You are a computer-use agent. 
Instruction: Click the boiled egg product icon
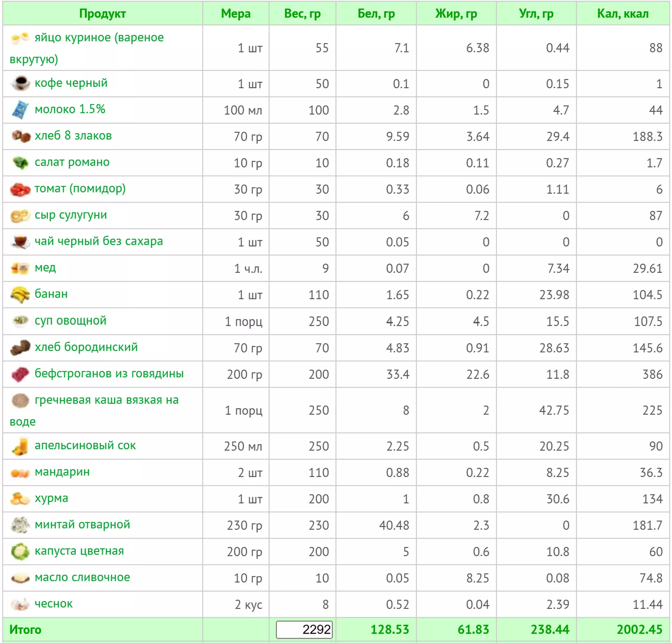point(20,37)
